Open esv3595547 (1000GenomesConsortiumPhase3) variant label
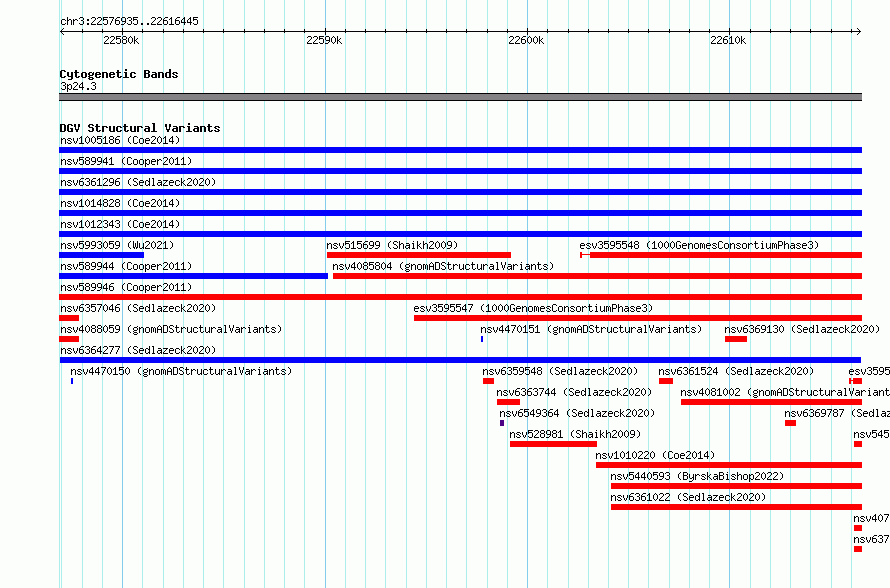Viewport: 890px width, 588px height. click(533, 308)
